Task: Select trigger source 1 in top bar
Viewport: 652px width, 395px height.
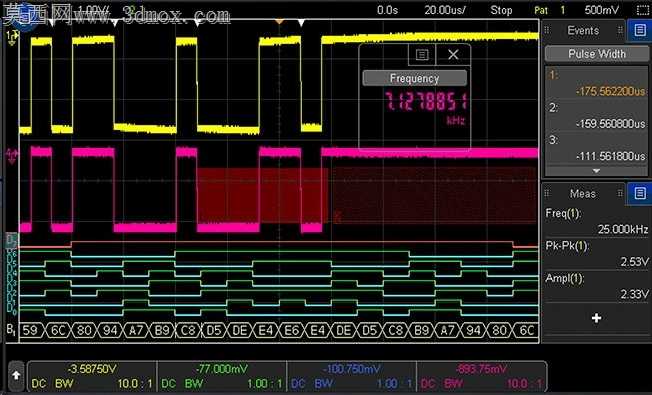Action: coord(563,10)
